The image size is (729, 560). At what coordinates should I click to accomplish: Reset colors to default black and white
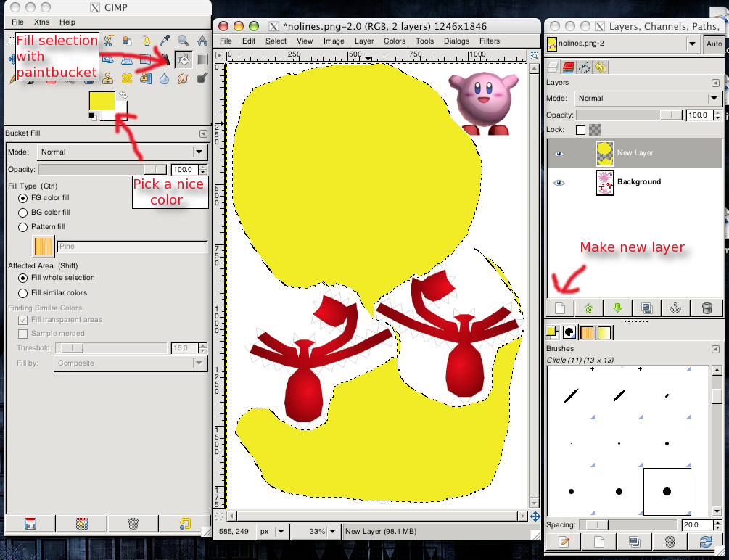point(93,116)
